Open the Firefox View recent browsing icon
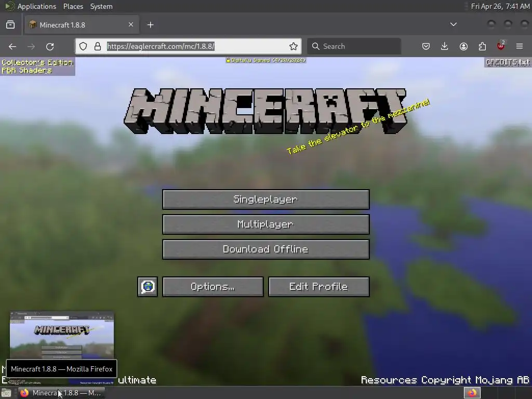The image size is (532, 399). click(x=10, y=25)
